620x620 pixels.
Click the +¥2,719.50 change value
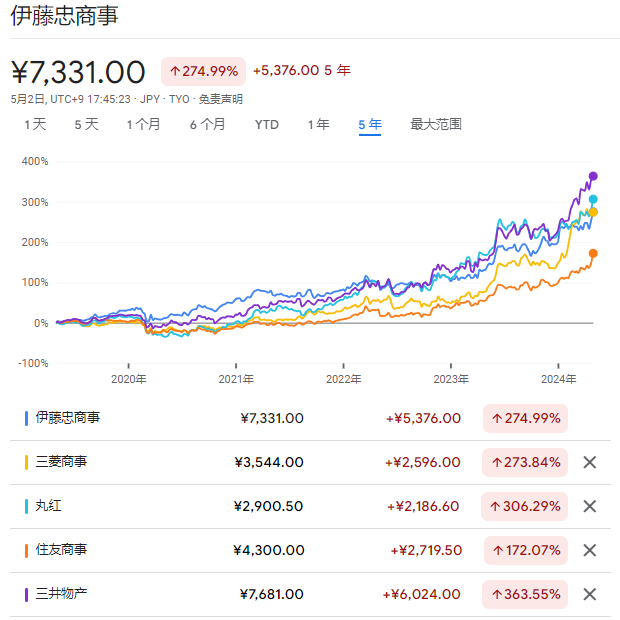coord(426,550)
